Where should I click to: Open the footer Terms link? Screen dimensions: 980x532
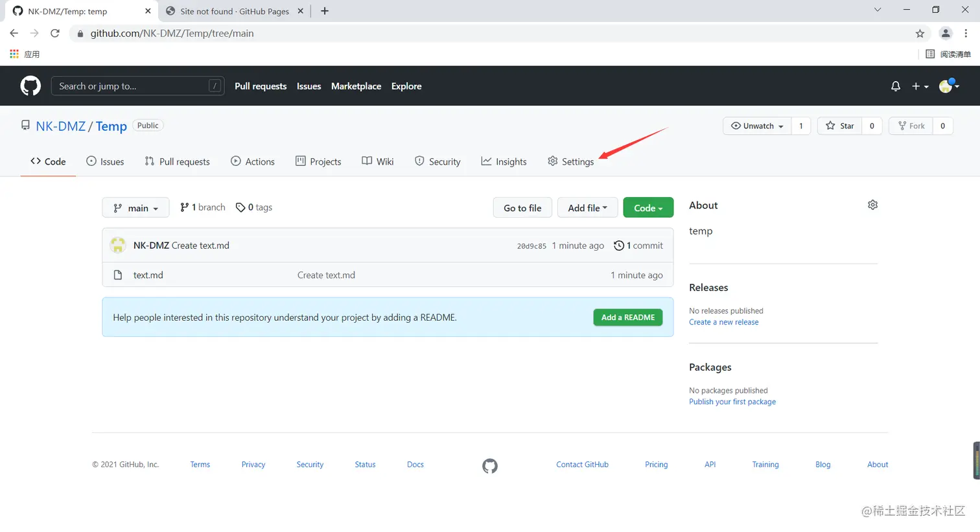click(x=200, y=465)
